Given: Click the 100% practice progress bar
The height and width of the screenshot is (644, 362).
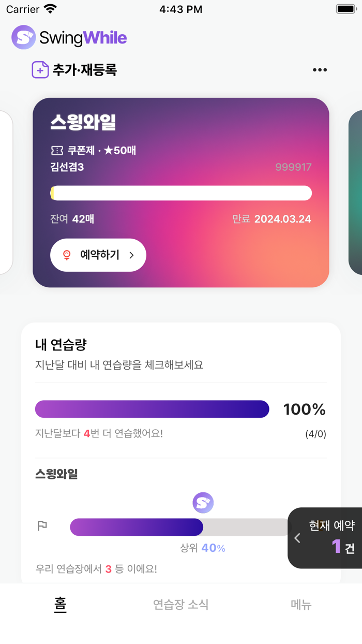Looking at the screenshot, I should click(152, 409).
